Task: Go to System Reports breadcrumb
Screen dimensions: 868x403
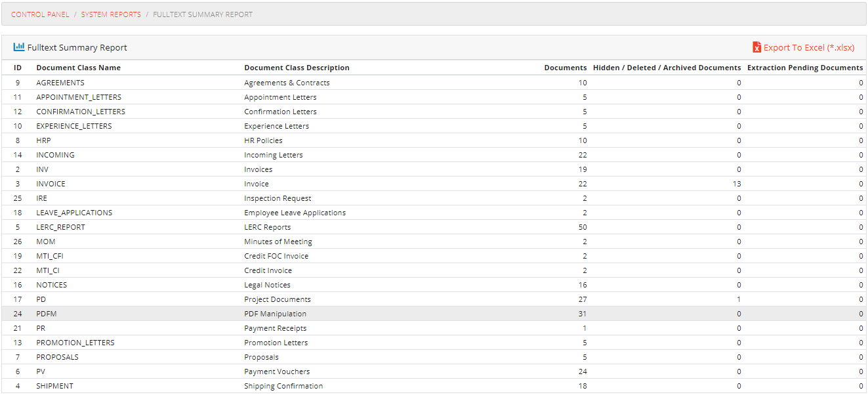Action: coord(111,14)
